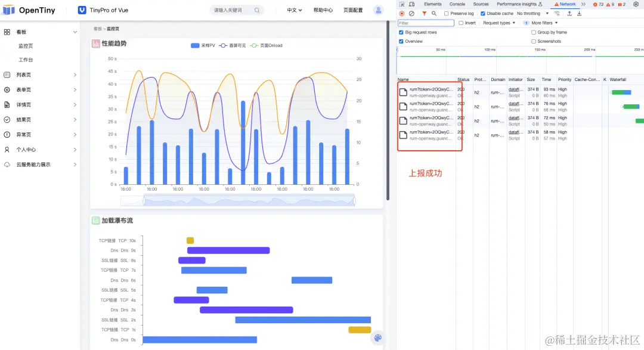Open the DevTools settings gear icon
The image size is (644, 350).
tap(636, 4)
